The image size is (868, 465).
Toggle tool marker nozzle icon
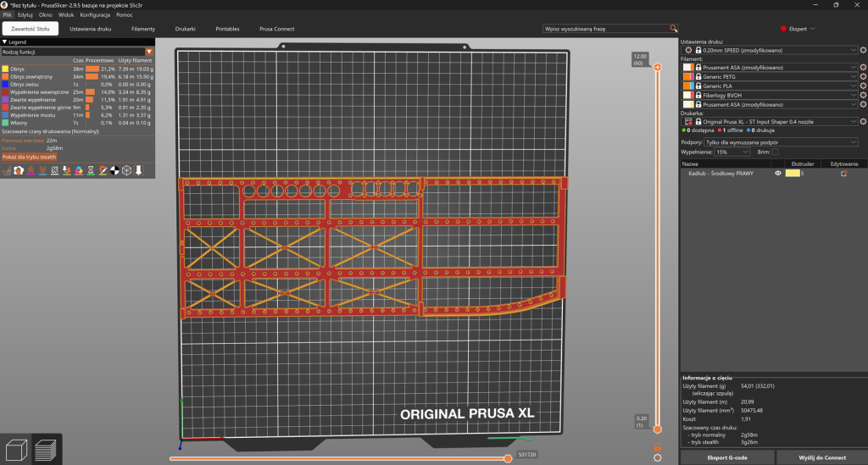(x=138, y=170)
